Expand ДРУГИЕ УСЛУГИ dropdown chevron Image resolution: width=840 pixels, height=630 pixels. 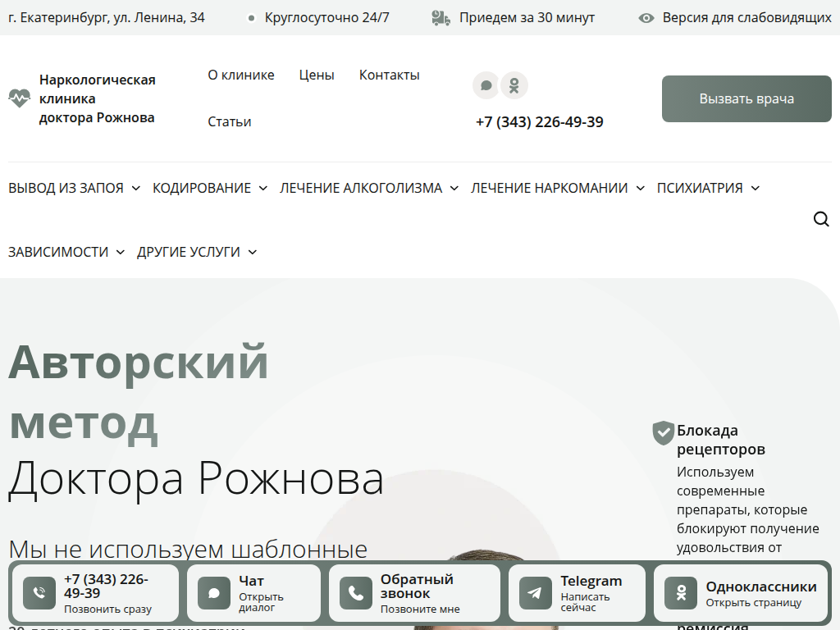click(x=253, y=252)
